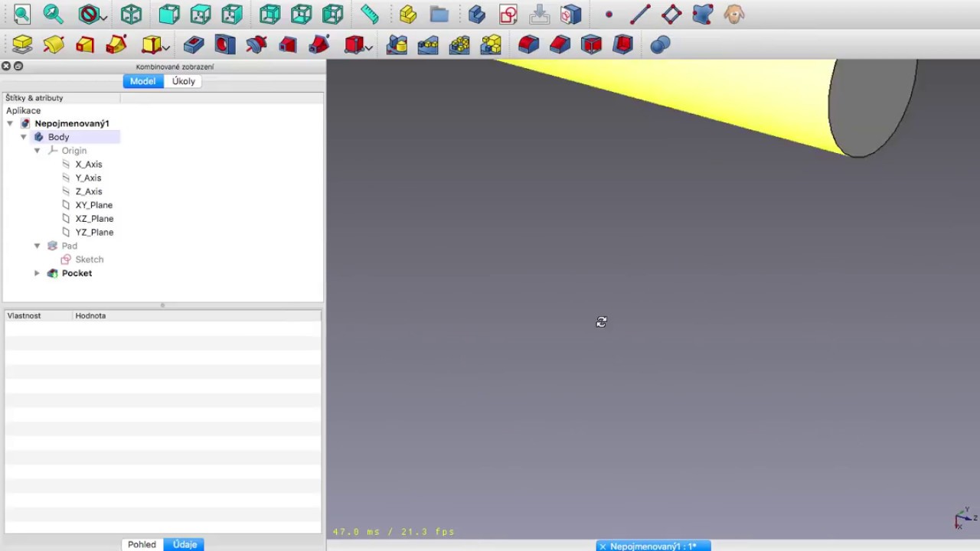Switch to the rear view cube
980x551 pixels.
coord(269,14)
